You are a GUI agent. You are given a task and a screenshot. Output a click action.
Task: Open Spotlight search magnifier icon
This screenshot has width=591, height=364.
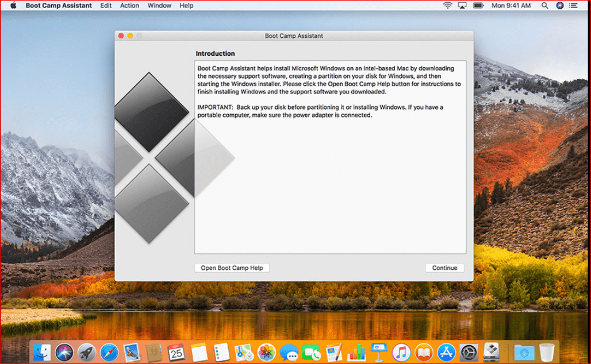click(x=544, y=5)
